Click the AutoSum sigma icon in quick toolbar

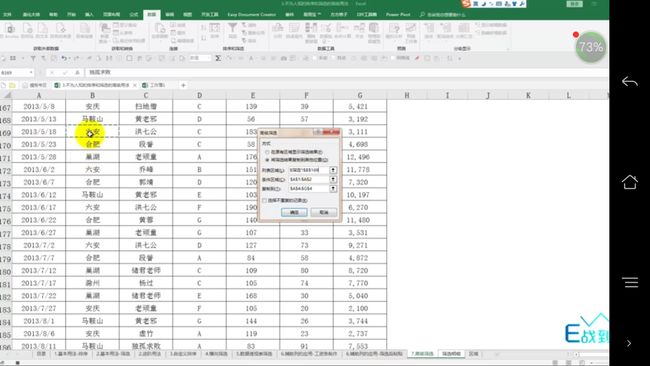tap(218, 58)
